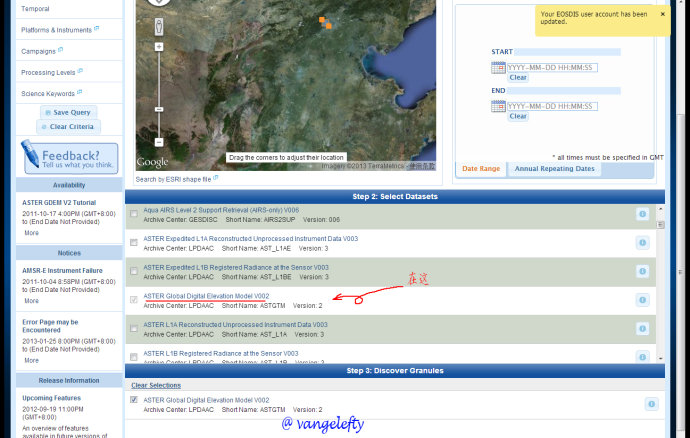Zoom out the map with minus button
The height and width of the screenshot is (438, 690).
pyautogui.click(x=159, y=142)
